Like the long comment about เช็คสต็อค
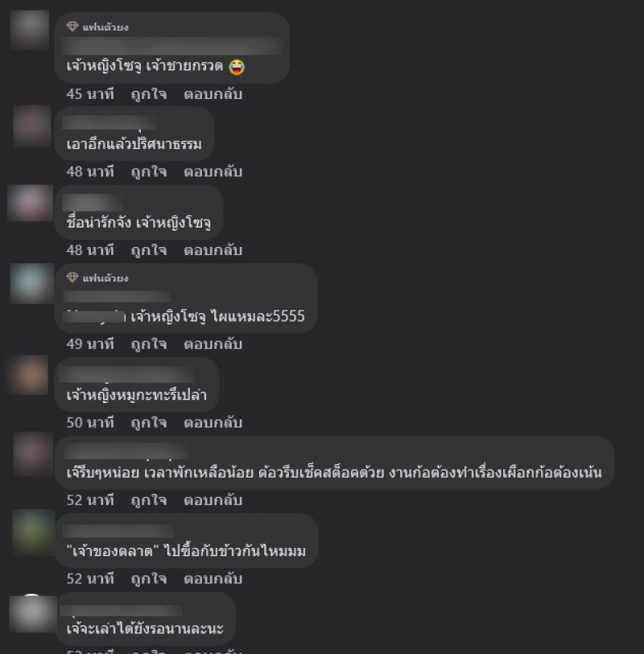This screenshot has width=644, height=654. (149, 500)
